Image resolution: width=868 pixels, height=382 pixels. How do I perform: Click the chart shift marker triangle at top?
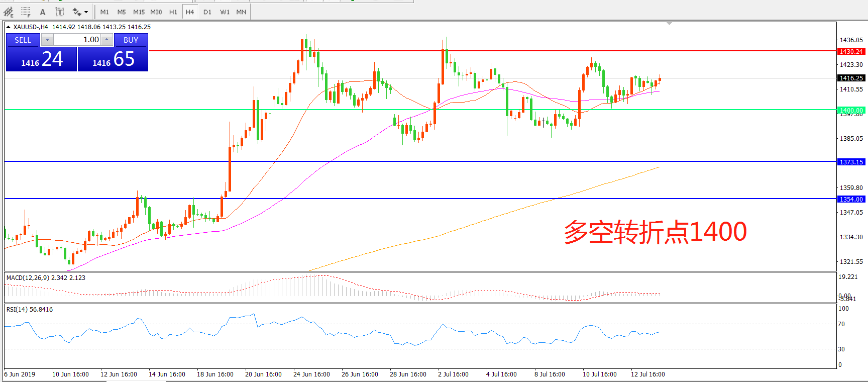(669, 24)
